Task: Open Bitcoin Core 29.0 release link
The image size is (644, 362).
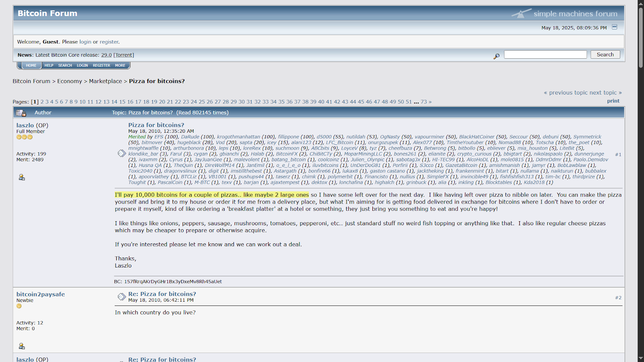Action: pos(106,55)
